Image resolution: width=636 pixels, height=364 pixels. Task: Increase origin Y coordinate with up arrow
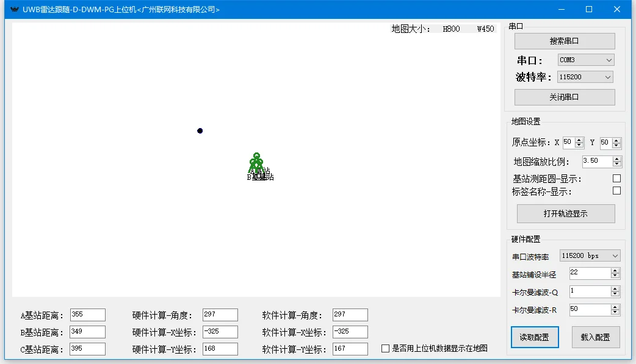pos(616,140)
